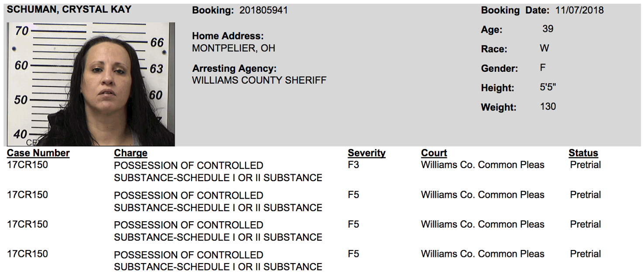Click the booking mugshot photo thumbnail

point(91,84)
